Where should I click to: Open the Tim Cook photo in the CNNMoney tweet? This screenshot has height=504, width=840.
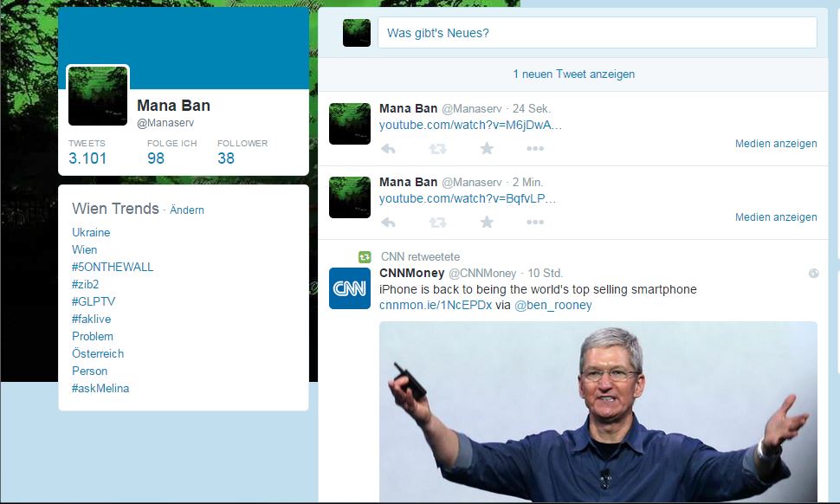point(598,412)
